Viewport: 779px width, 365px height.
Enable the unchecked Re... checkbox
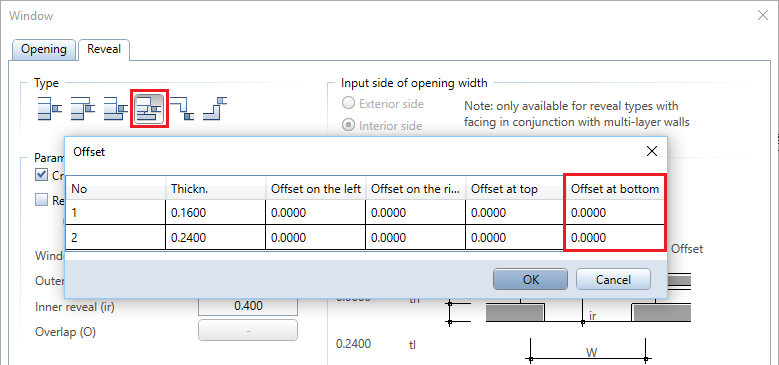pyautogui.click(x=42, y=200)
